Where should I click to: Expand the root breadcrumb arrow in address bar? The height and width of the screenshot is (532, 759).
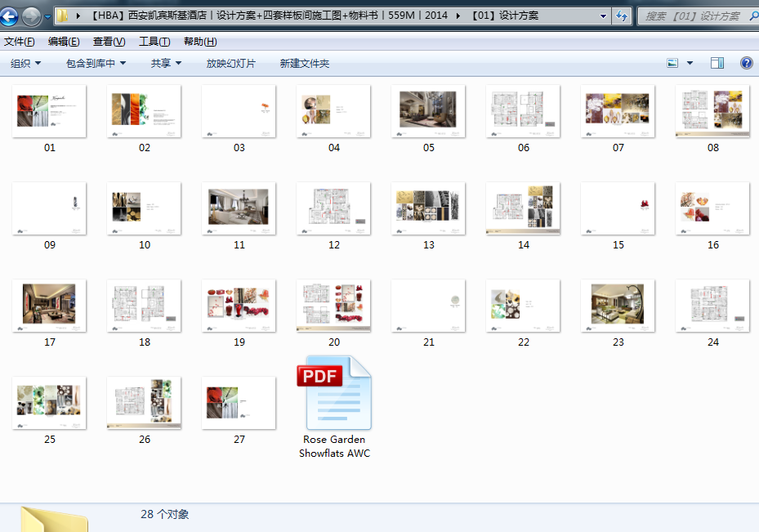pyautogui.click(x=78, y=16)
